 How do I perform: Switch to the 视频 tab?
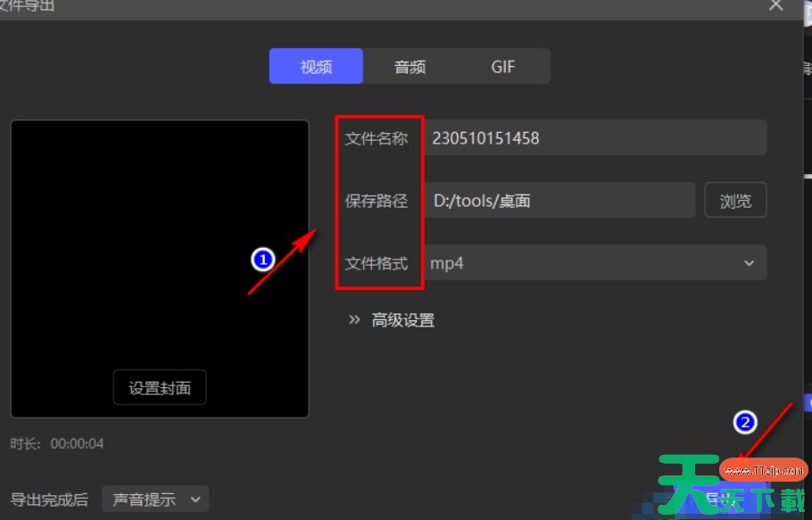[x=316, y=67]
